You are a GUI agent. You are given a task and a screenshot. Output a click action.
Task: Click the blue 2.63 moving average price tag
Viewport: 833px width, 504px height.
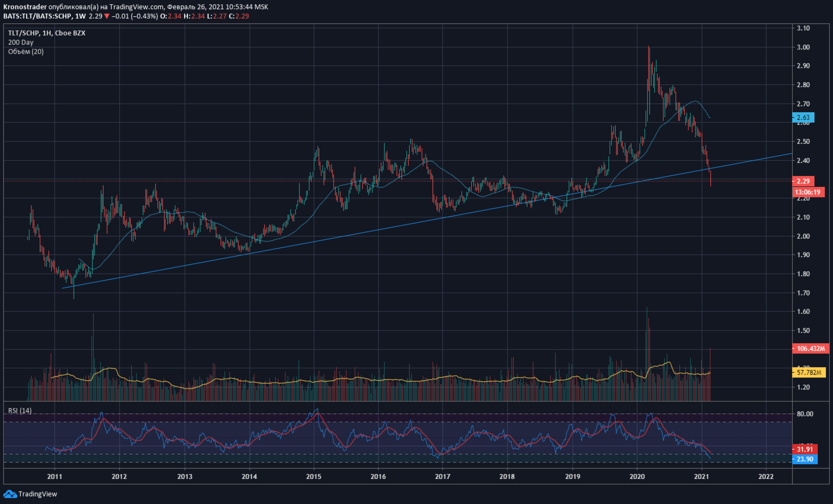803,117
